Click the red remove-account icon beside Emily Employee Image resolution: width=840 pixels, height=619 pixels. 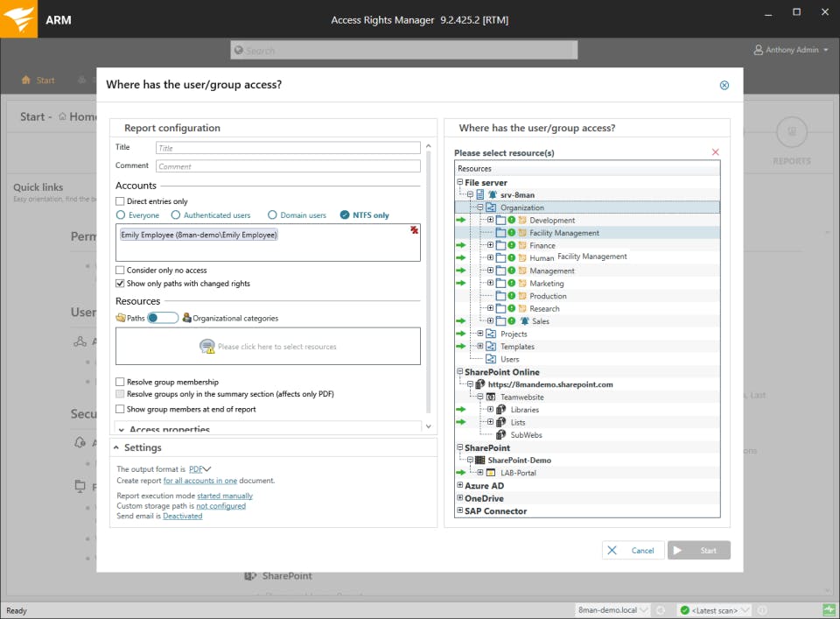click(414, 230)
